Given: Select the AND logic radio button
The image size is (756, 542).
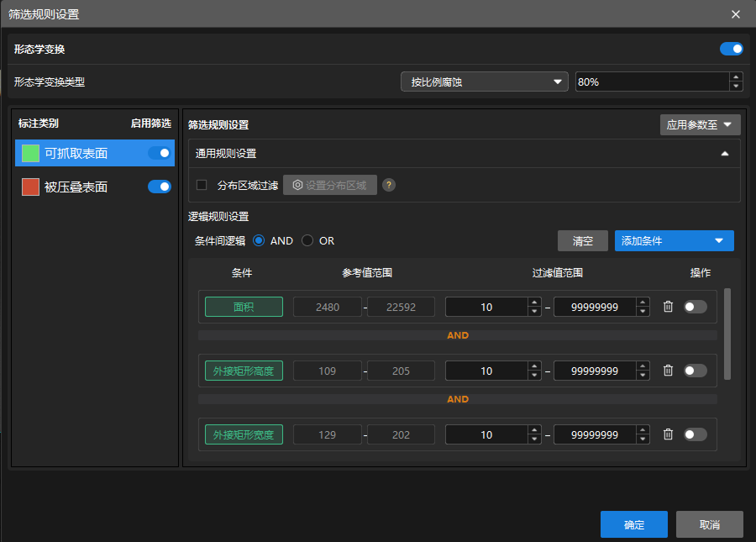Looking at the screenshot, I should [x=259, y=240].
